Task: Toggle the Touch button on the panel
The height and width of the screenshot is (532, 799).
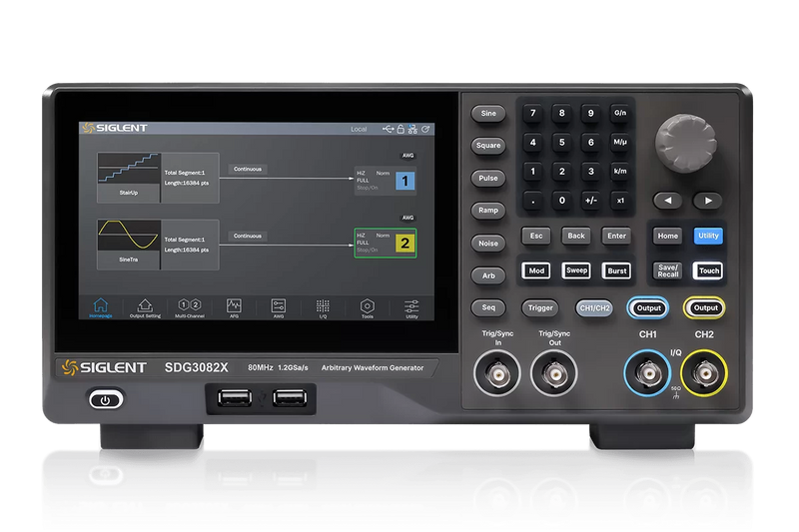Action: point(709,270)
